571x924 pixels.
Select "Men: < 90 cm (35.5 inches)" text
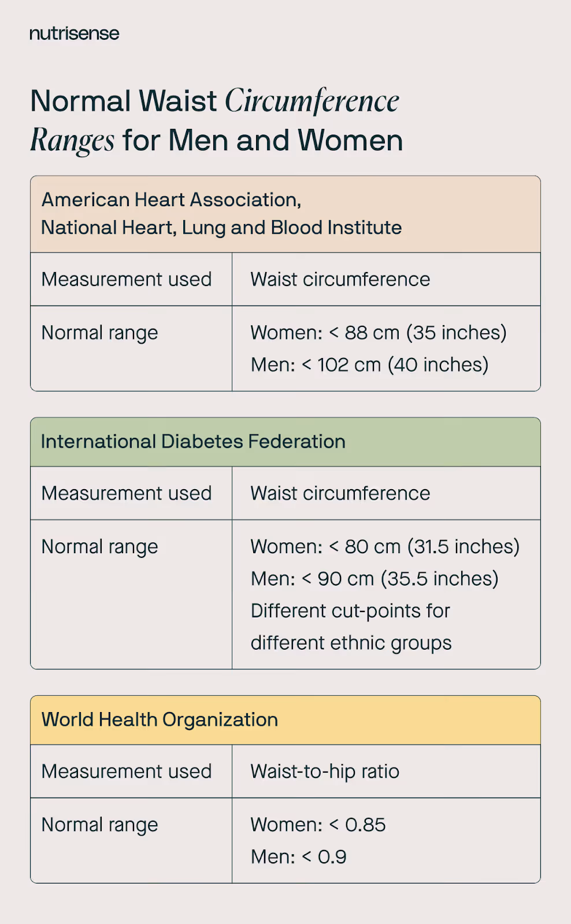tap(374, 579)
